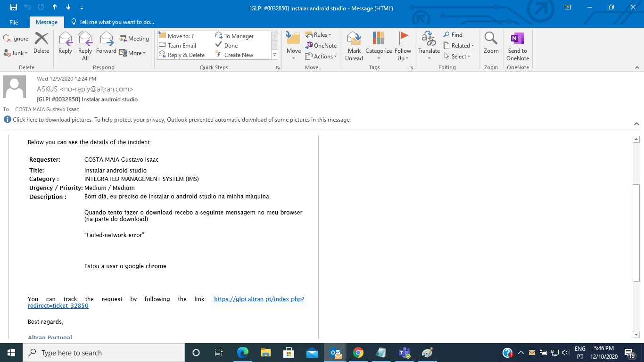Open the Junk dropdown
The width and height of the screenshot is (644, 362).
[16, 53]
